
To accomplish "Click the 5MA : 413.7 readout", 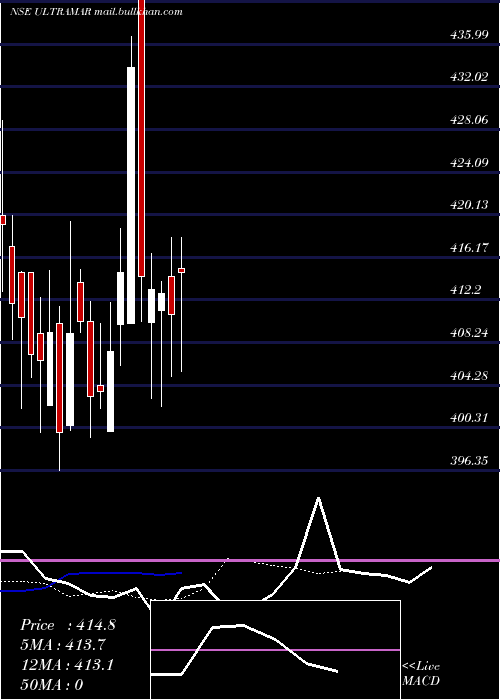I will (x=63, y=645).
